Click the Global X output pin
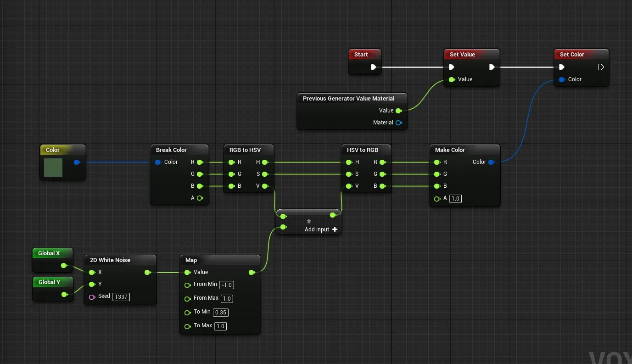 pos(64,265)
